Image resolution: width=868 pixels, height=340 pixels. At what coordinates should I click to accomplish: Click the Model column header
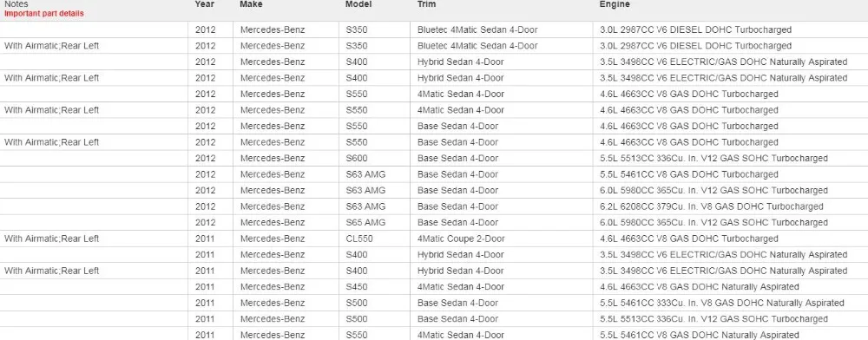click(358, 3)
